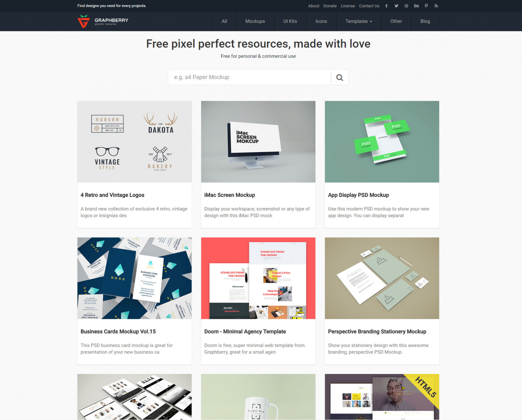Open the License link
522x420 pixels.
(348, 6)
